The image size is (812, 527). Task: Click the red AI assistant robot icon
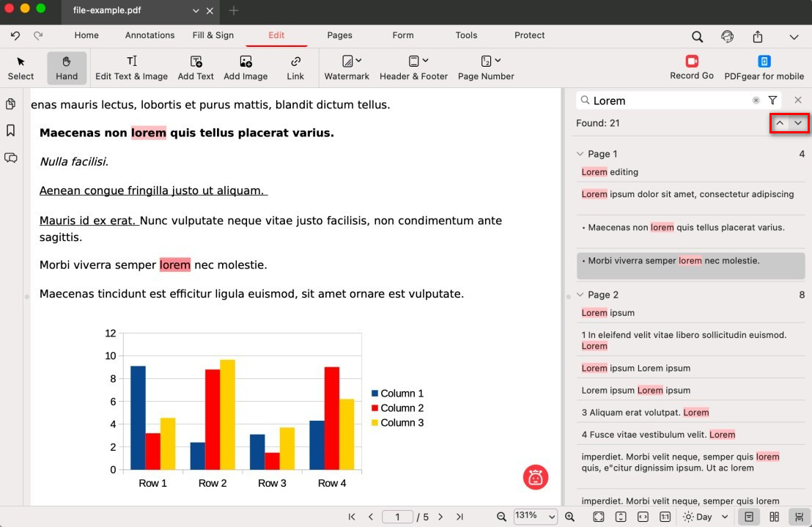(536, 477)
